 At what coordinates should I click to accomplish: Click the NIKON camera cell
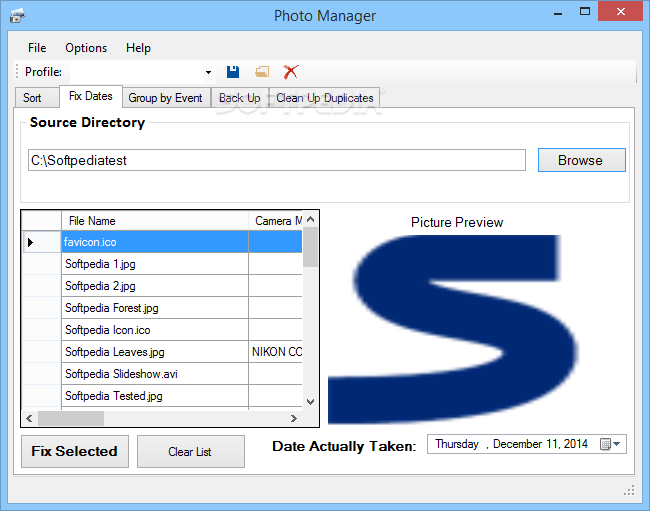[276, 351]
